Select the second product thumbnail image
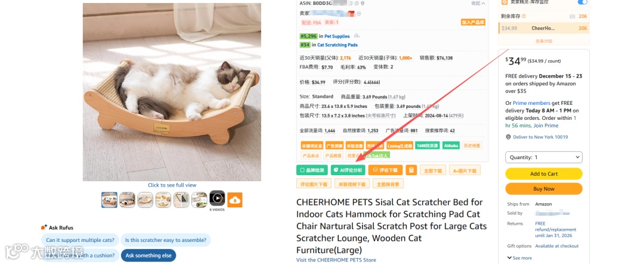644x264 pixels. point(128,200)
